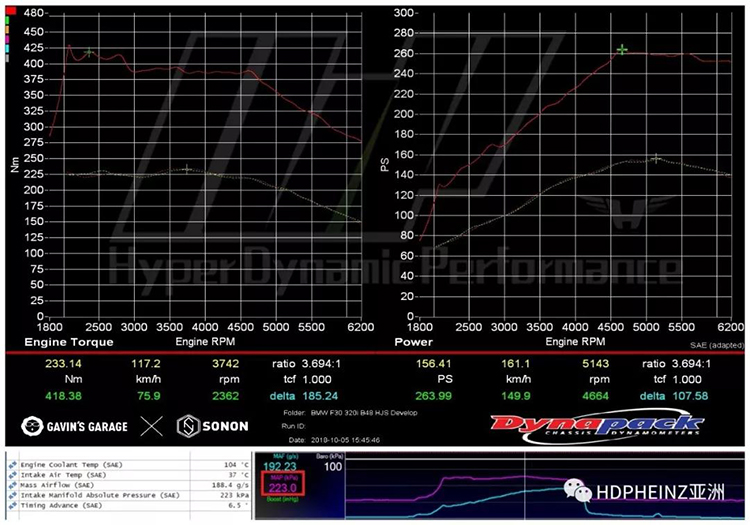Viewport: 750px width, 525px height.
Task: Click the green peak torque cross marker
Action: pyautogui.click(x=89, y=52)
